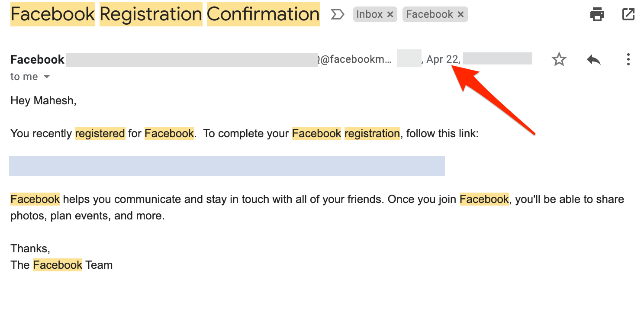Reply to the Facebook email

(x=594, y=59)
